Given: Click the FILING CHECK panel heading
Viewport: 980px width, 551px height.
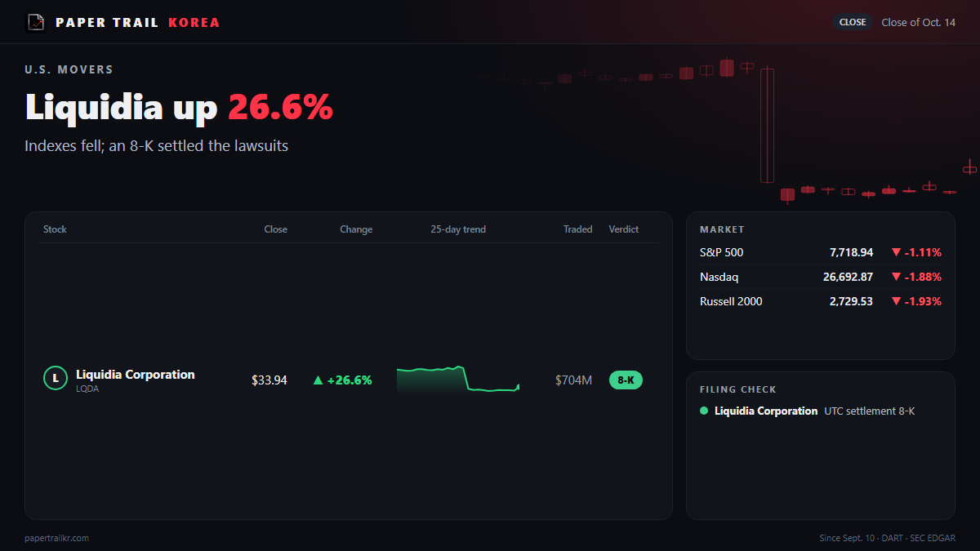Looking at the screenshot, I should [x=738, y=390].
